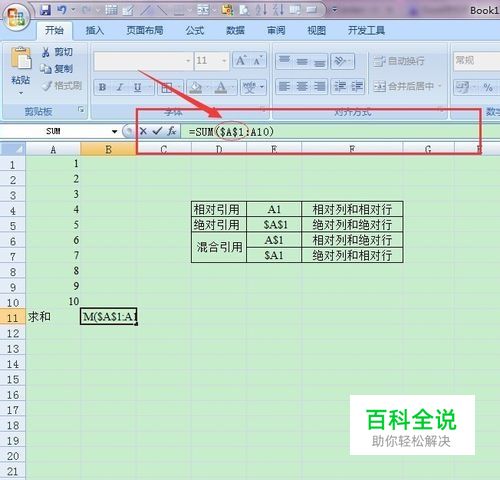Customize quick access toolbar dropdown
This screenshot has height=480, width=500.
[334, 10]
